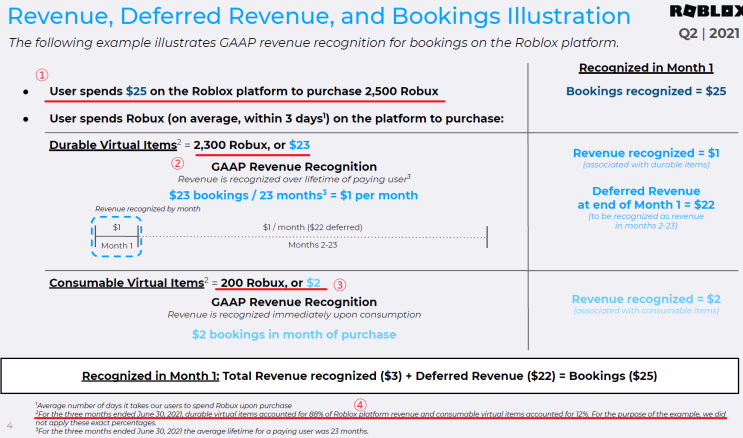Click 'Recognized in Month 1' column header
The image size is (743, 438).
(x=646, y=68)
